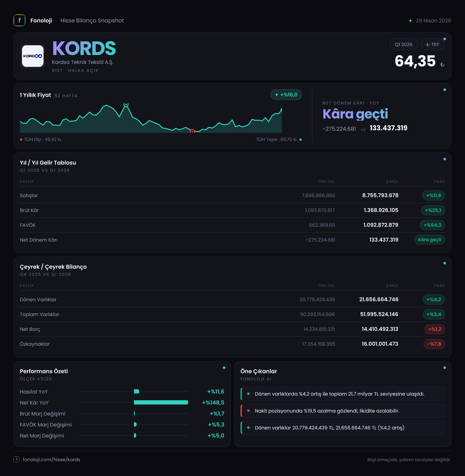Click the lira symbol next to 64,35
Viewport: 465px width, 476px height.
click(x=442, y=65)
